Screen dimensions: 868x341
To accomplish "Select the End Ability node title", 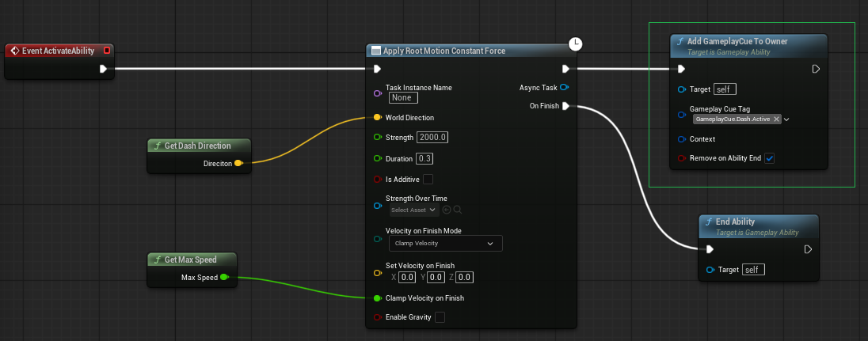I will [735, 222].
